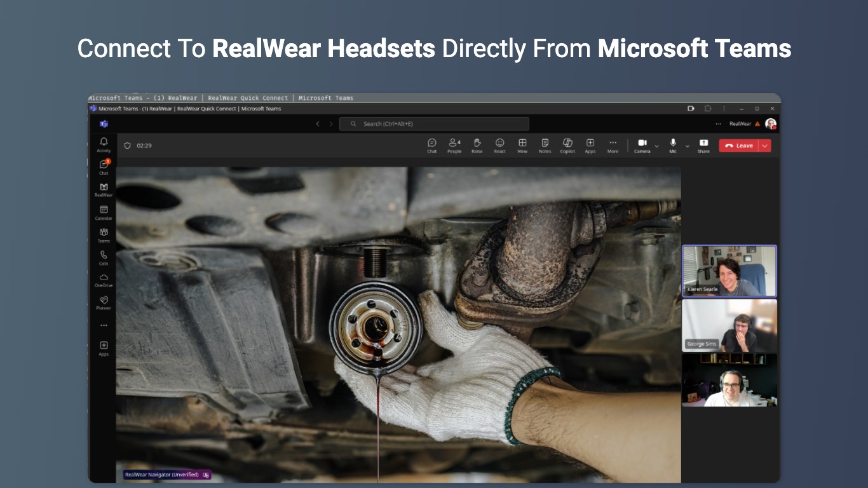Viewport: 868px width, 488px height.
Task: Toggle the Camera on or off
Action: pyautogui.click(x=642, y=146)
